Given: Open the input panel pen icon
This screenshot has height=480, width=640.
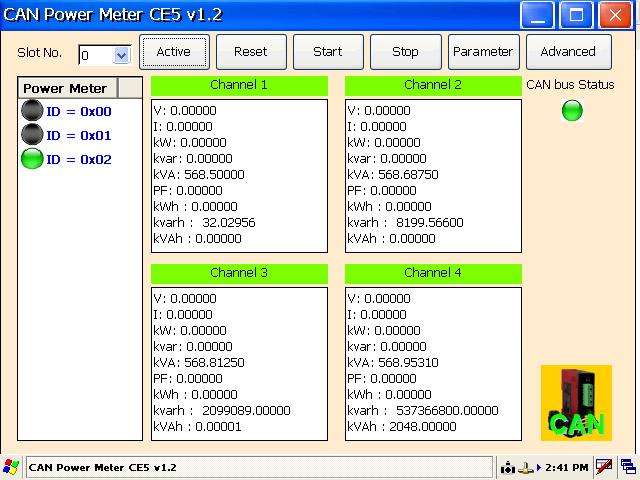Looking at the screenshot, I should [604, 467].
